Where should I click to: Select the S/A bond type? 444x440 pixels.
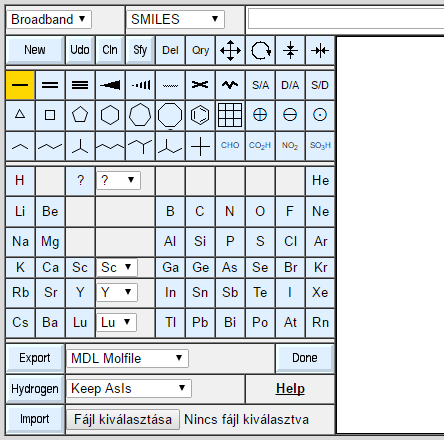pos(260,85)
